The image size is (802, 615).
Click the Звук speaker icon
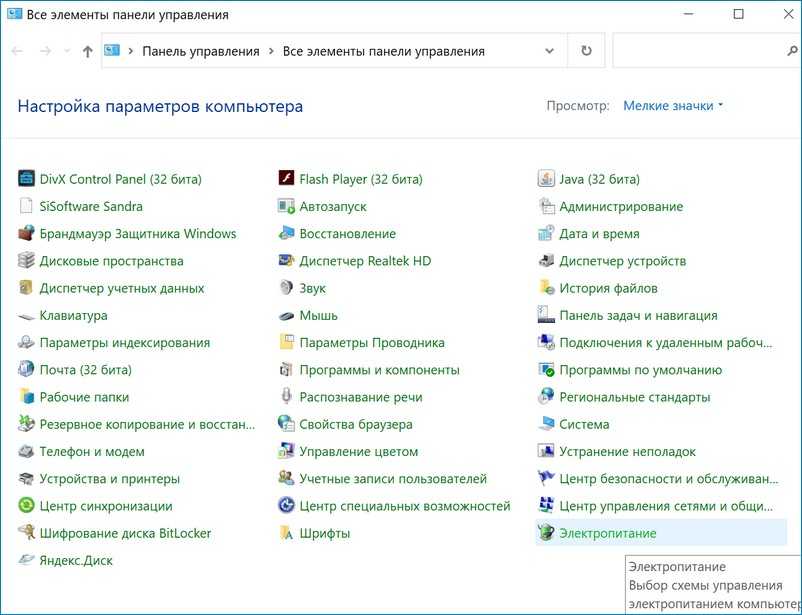286,288
